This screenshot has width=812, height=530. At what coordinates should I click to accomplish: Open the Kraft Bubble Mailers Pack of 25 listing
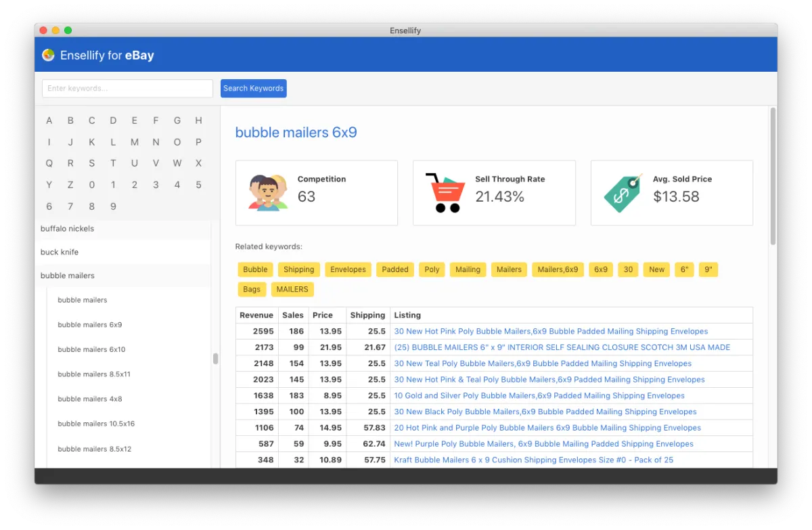pyautogui.click(x=534, y=460)
